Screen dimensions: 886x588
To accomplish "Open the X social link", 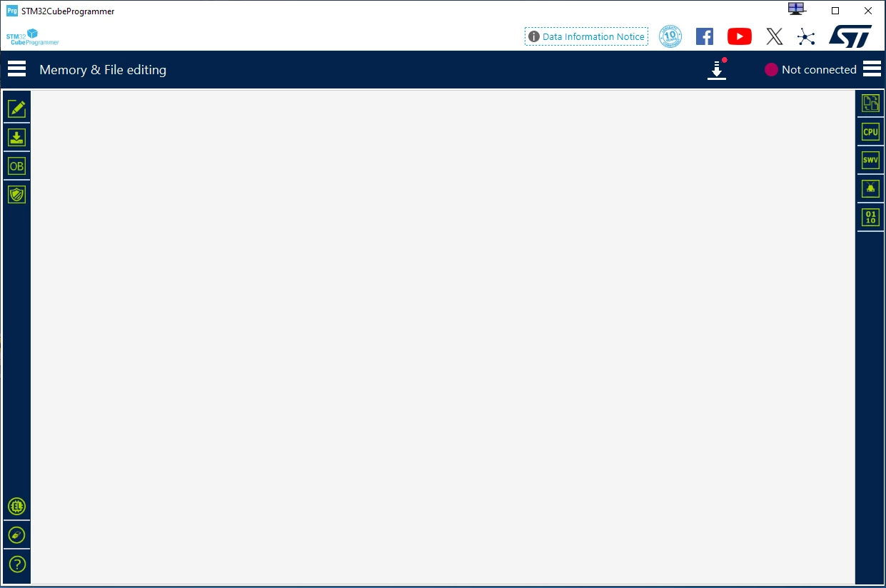I will [x=775, y=36].
